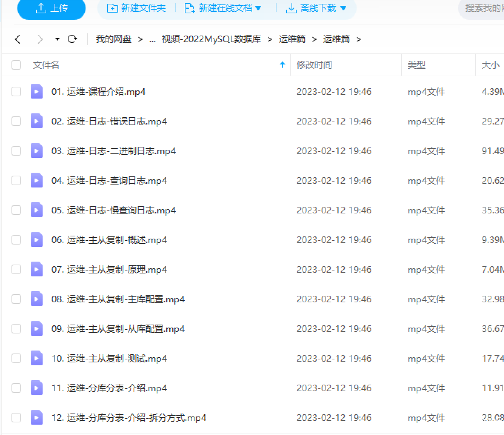This screenshot has height=435, width=504.
Task: Select file name 04. 运维-日志-查询日志.mp4
Action: click(x=109, y=180)
